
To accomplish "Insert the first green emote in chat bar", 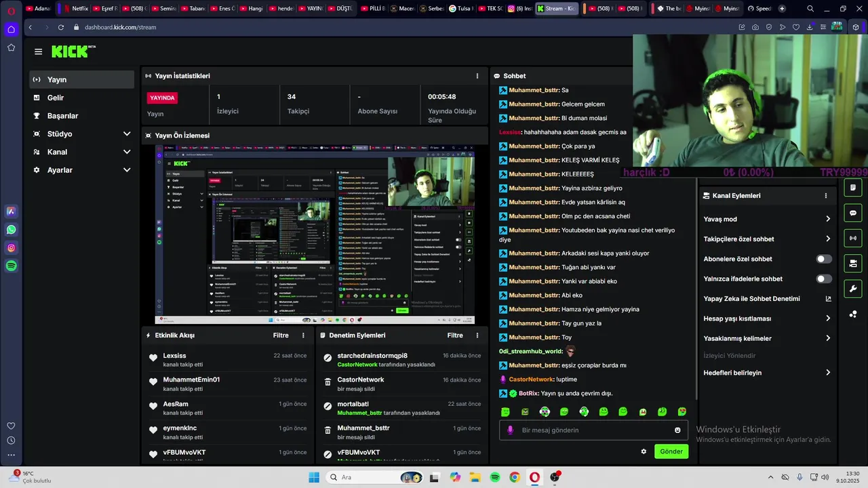I will (505, 412).
